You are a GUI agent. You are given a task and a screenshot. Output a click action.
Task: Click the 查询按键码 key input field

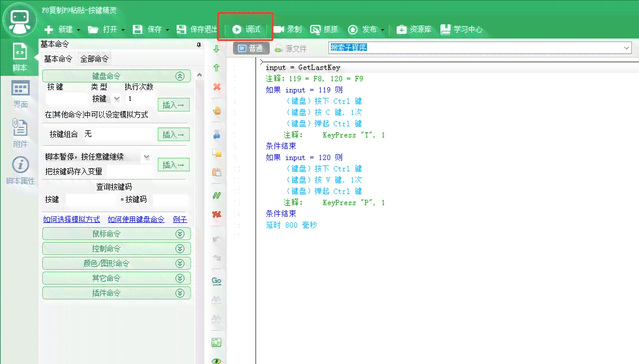coord(91,199)
